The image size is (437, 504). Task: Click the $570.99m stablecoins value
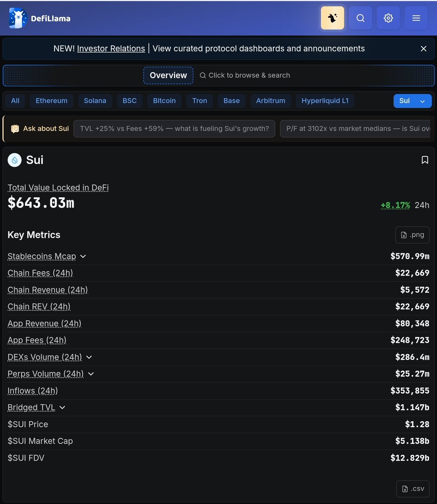(410, 256)
